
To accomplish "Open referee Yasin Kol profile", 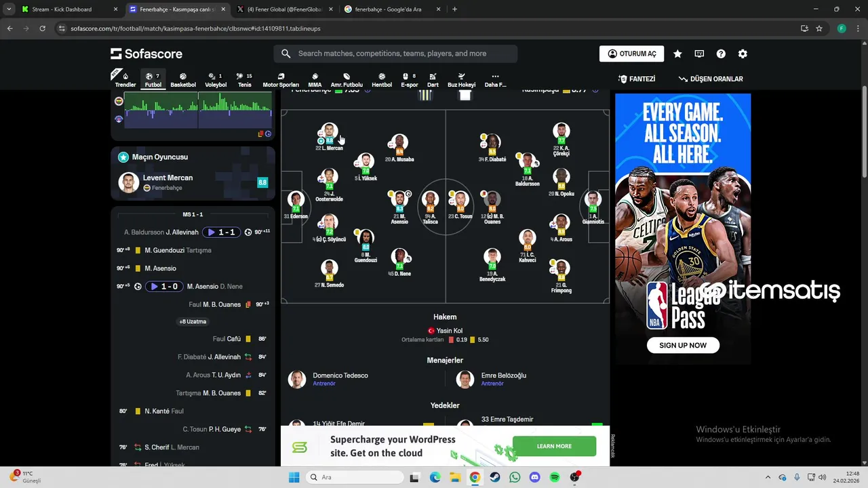I will coord(446,331).
